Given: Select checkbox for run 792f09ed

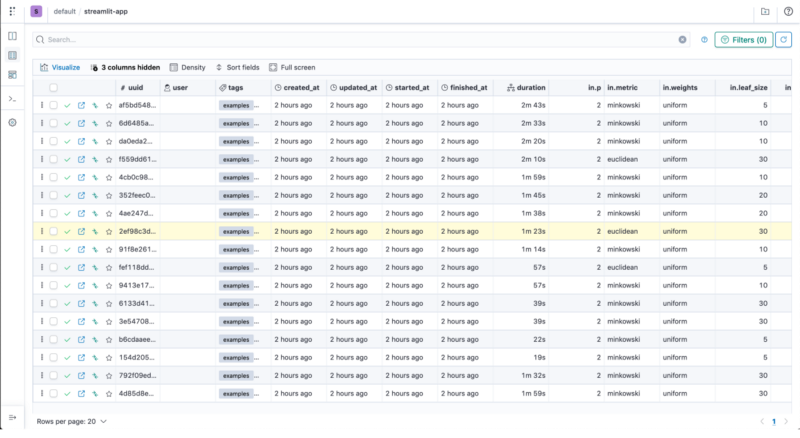Looking at the screenshot, I should click(53, 376).
